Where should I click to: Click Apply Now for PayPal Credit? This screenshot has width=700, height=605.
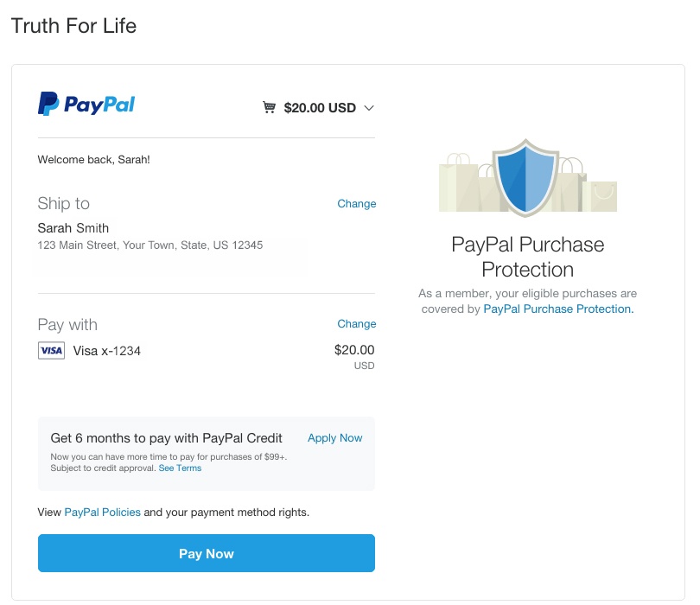pos(334,438)
